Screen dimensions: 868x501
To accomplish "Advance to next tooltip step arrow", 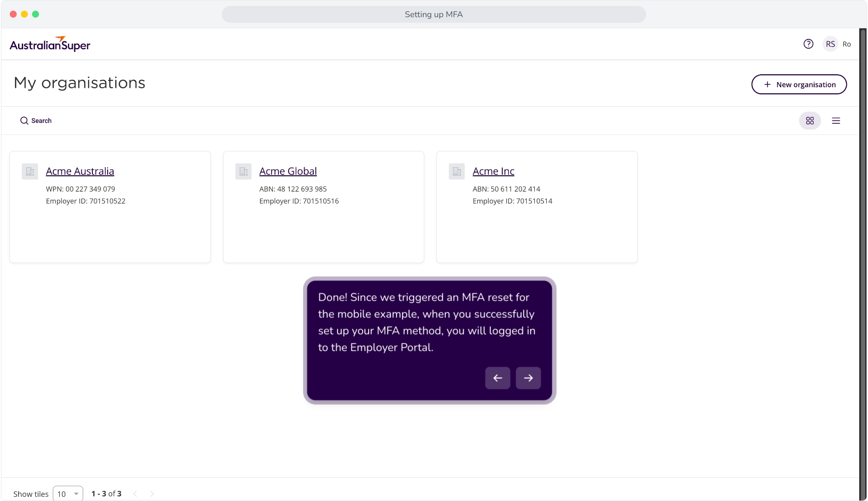I will pyautogui.click(x=528, y=378).
